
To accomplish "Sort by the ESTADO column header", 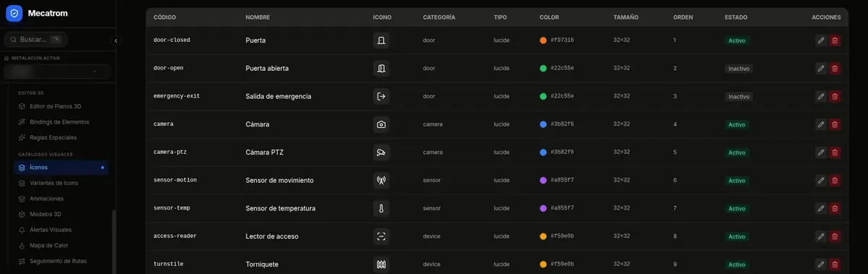I will tap(736, 17).
